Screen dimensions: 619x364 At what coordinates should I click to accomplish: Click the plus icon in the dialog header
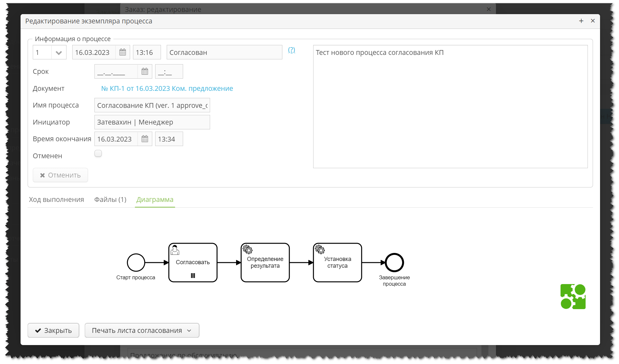(x=581, y=21)
